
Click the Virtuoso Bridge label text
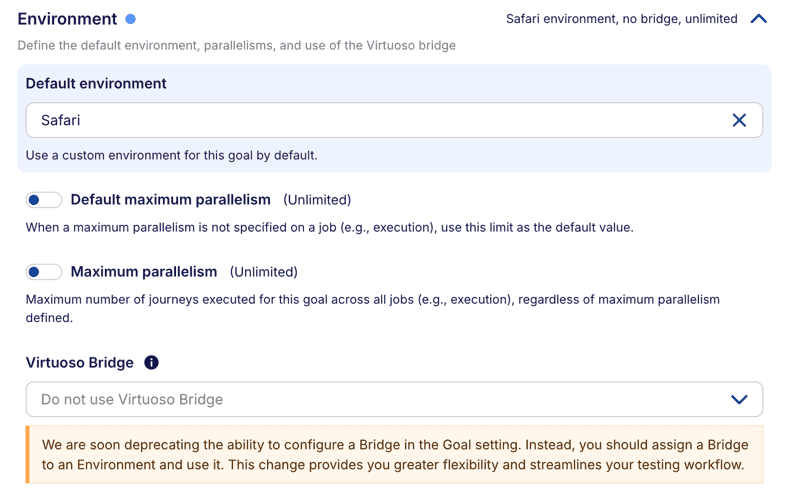(x=79, y=363)
